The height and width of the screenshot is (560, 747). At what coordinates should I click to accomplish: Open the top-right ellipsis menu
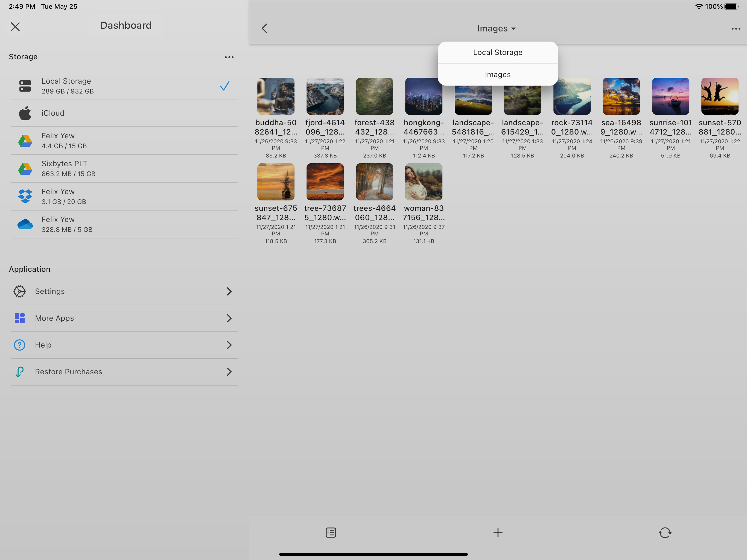click(736, 29)
